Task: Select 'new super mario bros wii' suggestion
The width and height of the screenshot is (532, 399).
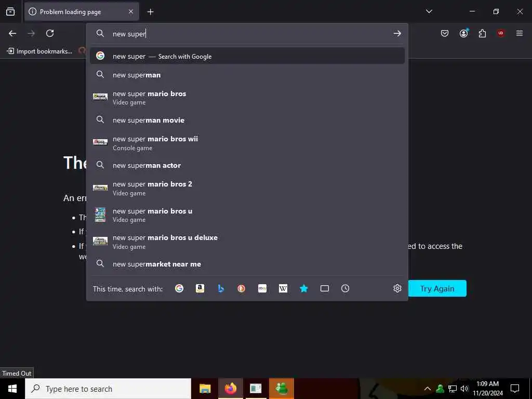Action: click(247, 143)
